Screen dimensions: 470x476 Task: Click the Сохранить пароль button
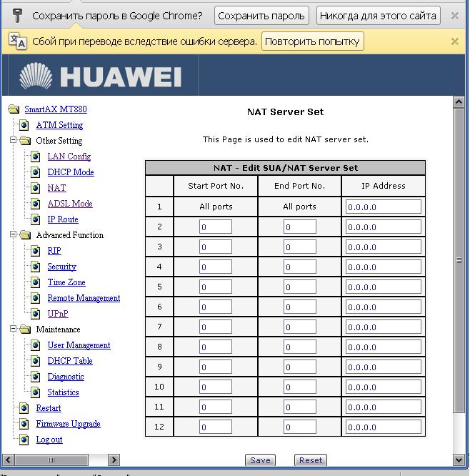point(261,16)
